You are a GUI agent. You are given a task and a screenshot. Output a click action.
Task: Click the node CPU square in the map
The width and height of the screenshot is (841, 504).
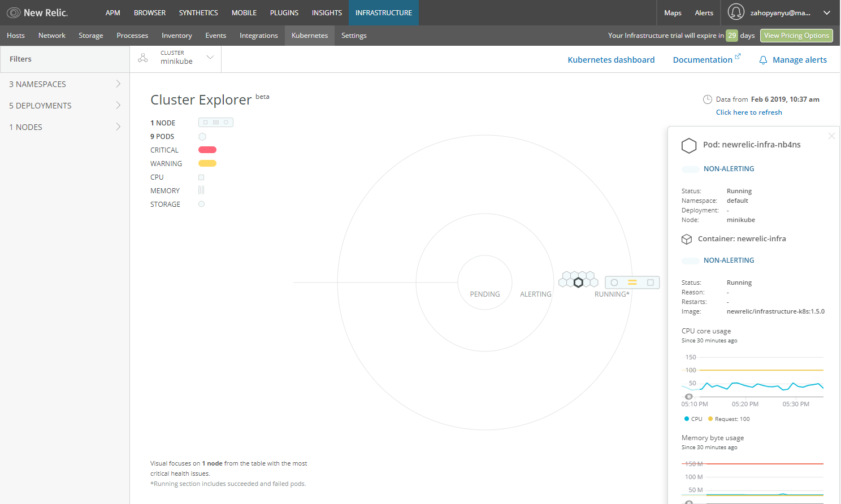[x=651, y=283]
